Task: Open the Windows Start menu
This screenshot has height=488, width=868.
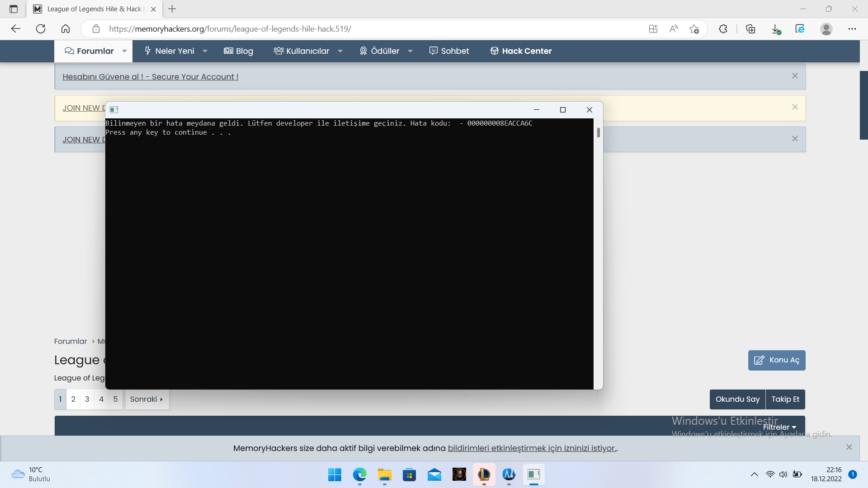Action: [335, 475]
